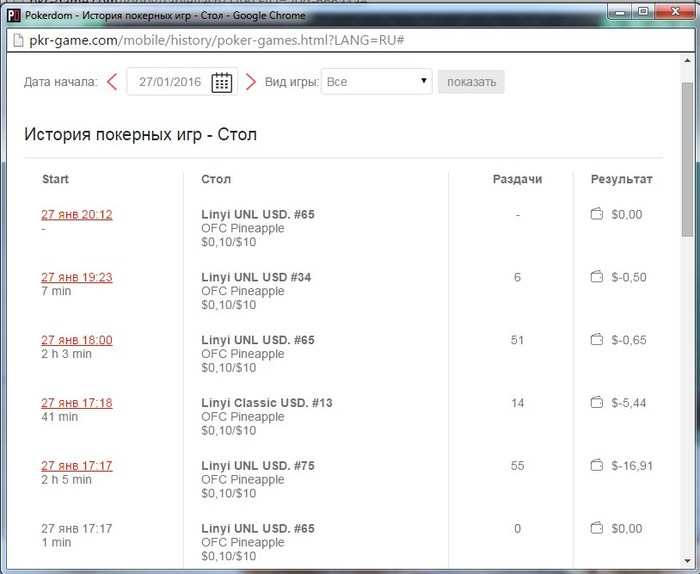Click the vertical scrollbar thumb
The width and height of the screenshot is (700, 574).
tap(687, 159)
